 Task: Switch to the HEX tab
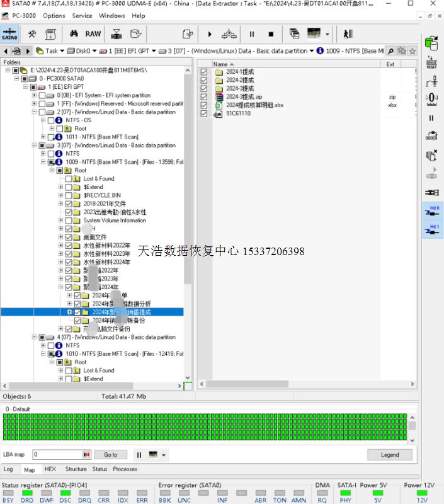coord(50,469)
